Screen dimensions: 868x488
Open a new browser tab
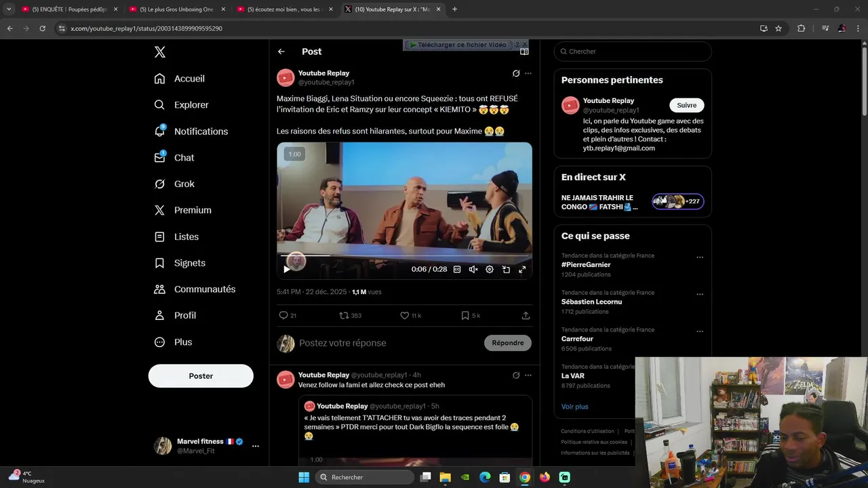click(x=454, y=9)
